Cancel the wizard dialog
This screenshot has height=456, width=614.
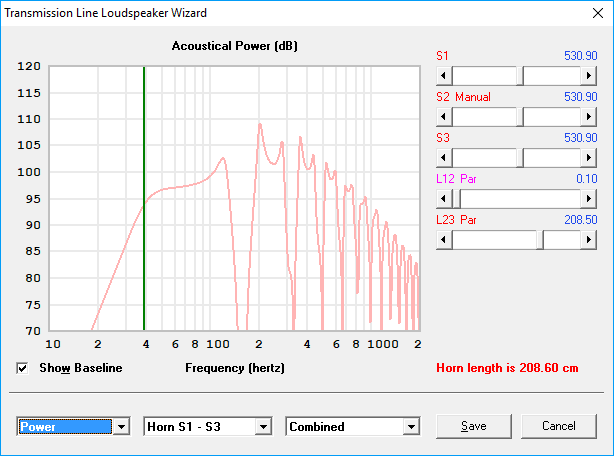pyautogui.click(x=558, y=426)
